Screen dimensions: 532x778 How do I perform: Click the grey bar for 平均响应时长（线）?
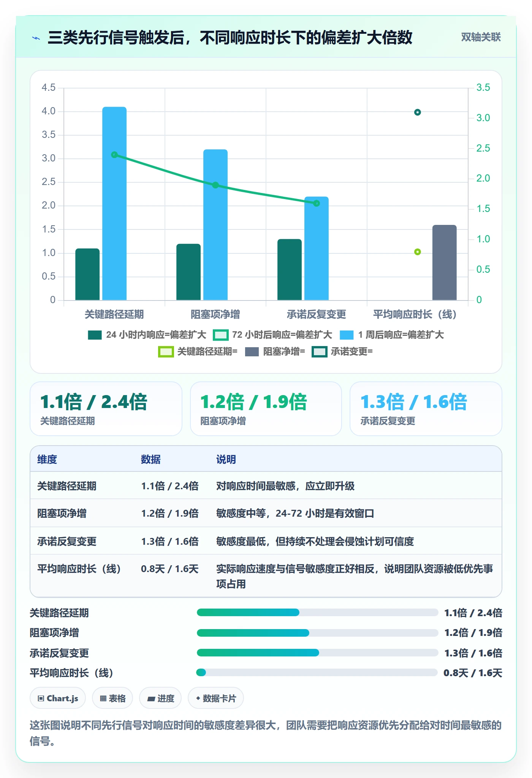pyautogui.click(x=445, y=262)
